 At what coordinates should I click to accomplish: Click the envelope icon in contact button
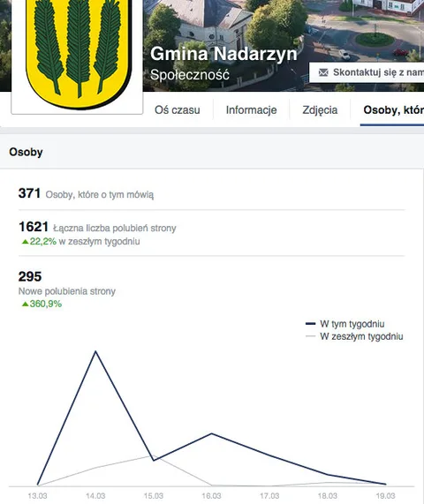323,72
